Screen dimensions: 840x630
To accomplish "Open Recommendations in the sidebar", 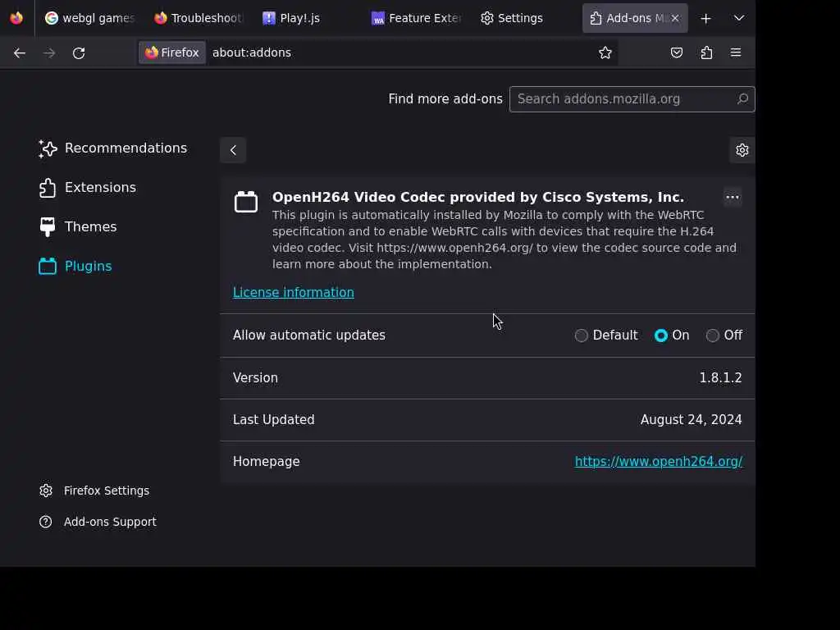I will click(113, 148).
